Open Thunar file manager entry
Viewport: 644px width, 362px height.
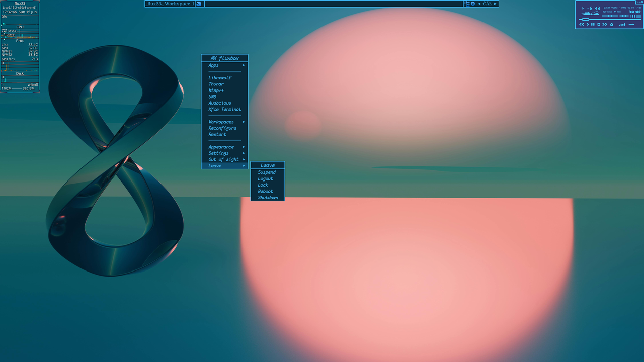[224, 84]
